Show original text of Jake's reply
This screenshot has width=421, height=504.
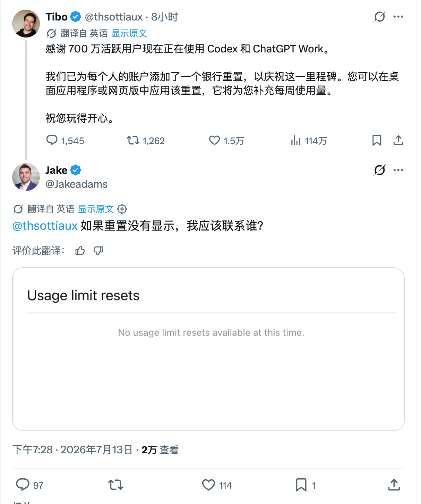coord(96,209)
